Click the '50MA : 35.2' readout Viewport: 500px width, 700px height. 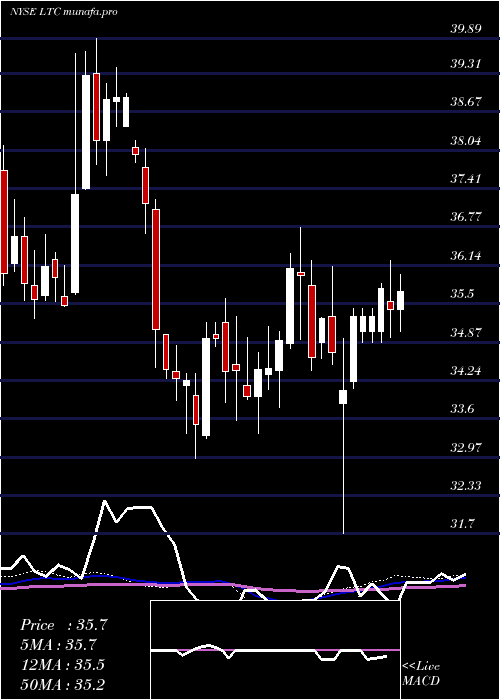click(62, 684)
